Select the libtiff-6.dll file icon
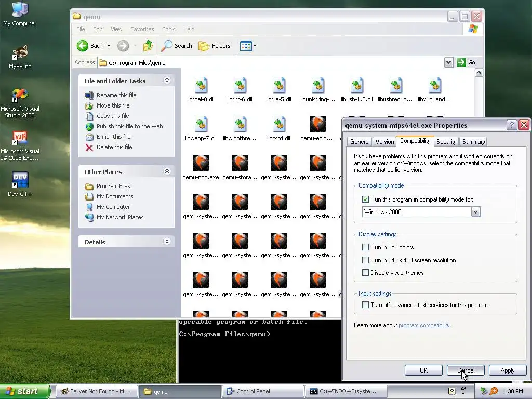The width and height of the screenshot is (532, 399). click(240, 85)
